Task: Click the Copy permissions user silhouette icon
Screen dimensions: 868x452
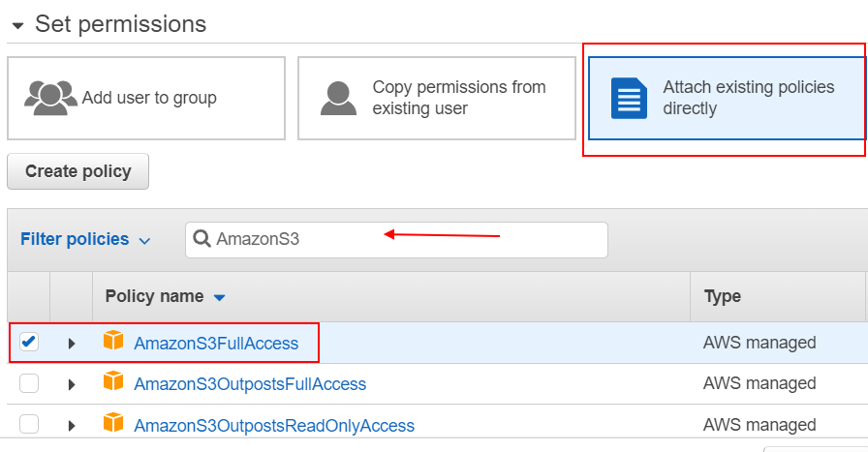Action: point(337,98)
